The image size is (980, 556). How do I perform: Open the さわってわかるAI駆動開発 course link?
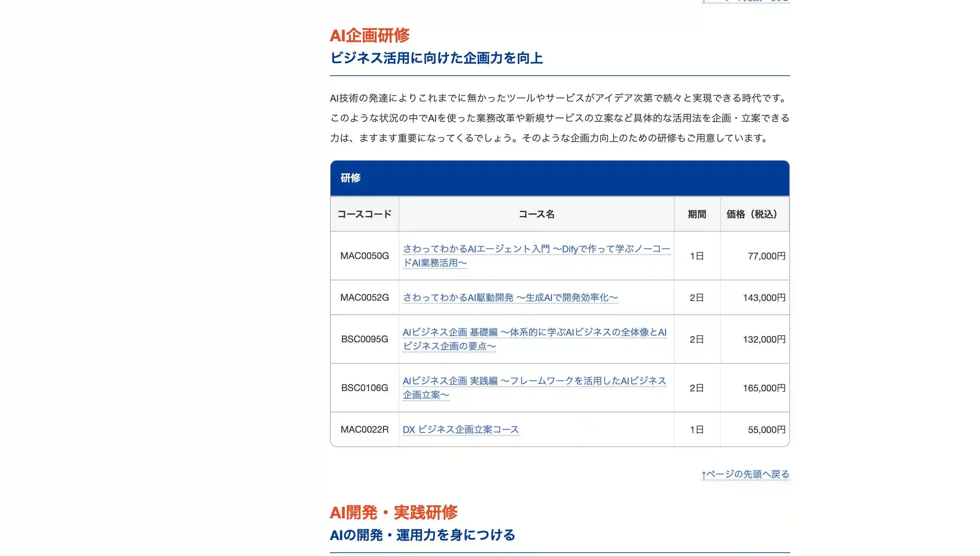pyautogui.click(x=510, y=297)
